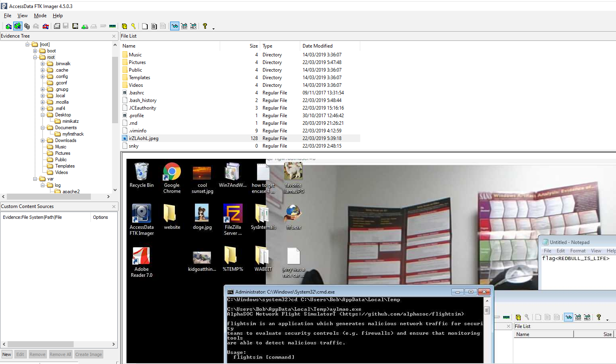Collapse the Desktop folder node
This screenshot has width=616, height=364.
[x=42, y=115]
